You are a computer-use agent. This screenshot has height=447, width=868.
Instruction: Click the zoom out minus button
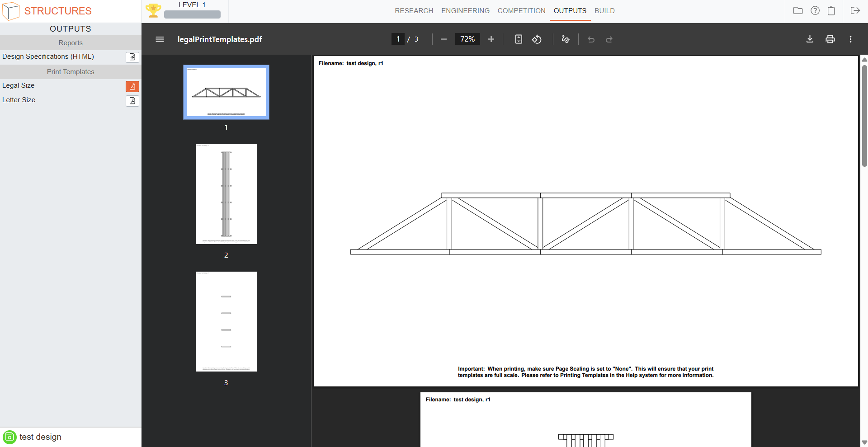click(443, 39)
